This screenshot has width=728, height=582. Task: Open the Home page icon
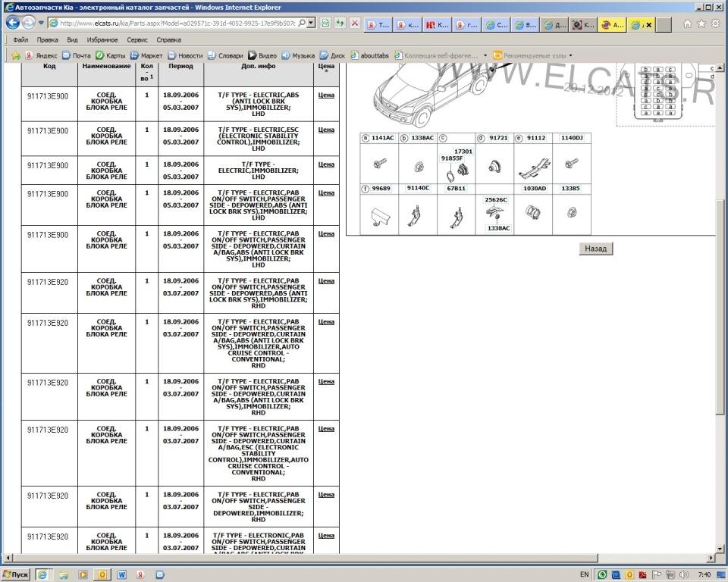click(x=687, y=23)
